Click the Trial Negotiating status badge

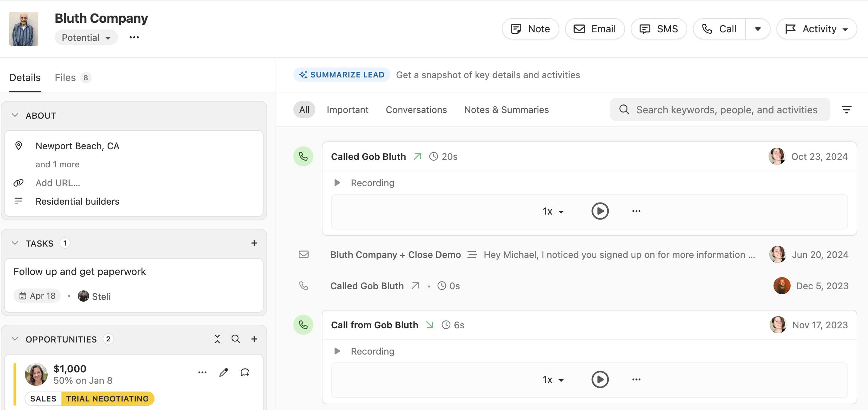tap(108, 399)
